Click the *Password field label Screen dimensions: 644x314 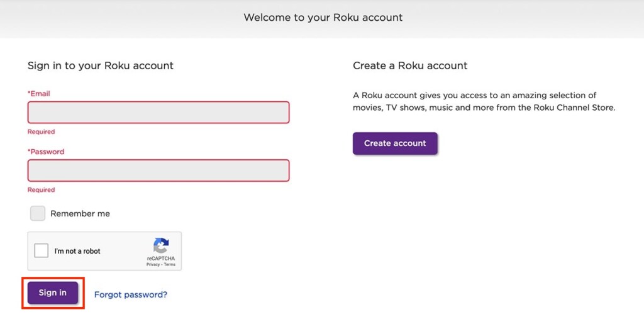pos(46,152)
